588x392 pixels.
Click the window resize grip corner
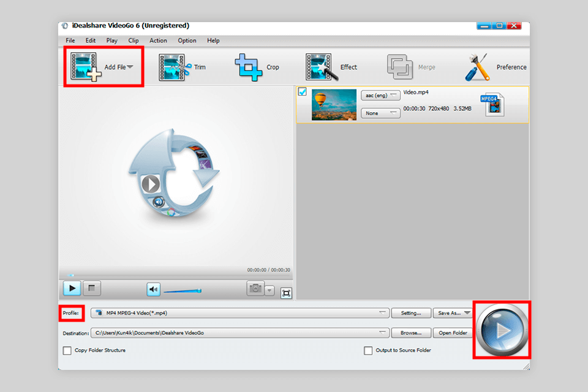pyautogui.click(x=527, y=366)
